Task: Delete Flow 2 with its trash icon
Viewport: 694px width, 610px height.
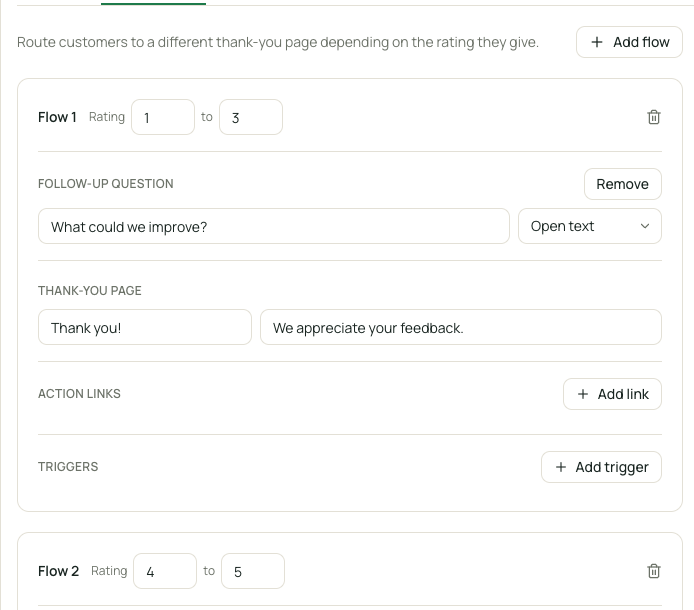Action: pyautogui.click(x=654, y=571)
